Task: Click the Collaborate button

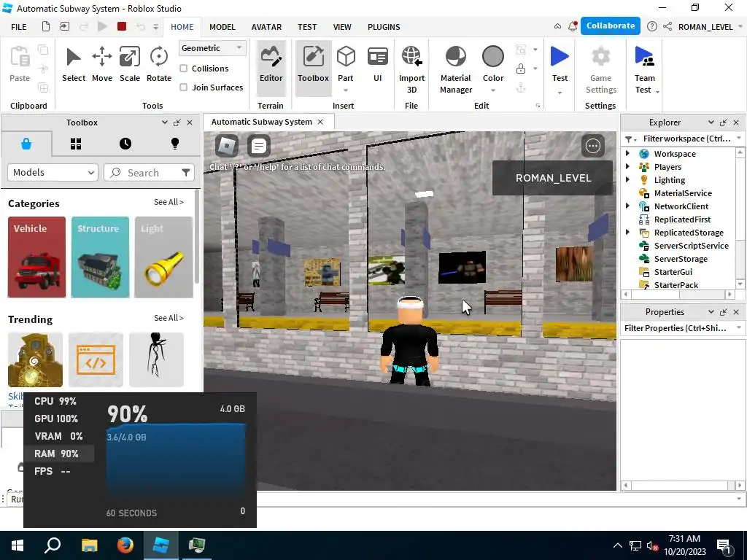Action: pos(611,26)
